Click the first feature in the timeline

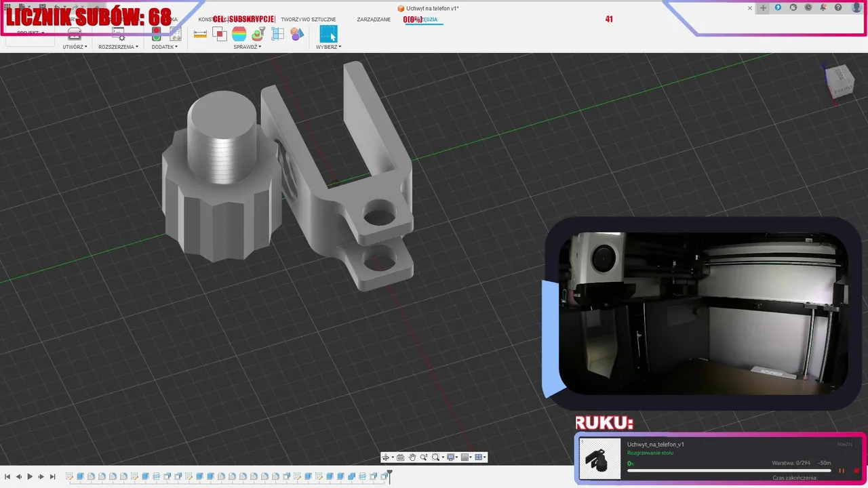coord(69,477)
